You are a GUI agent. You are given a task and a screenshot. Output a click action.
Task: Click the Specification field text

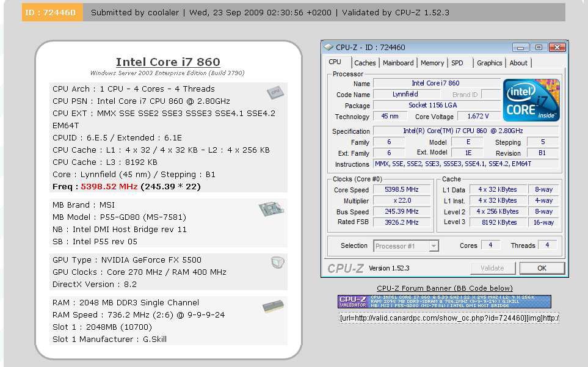click(x=465, y=131)
